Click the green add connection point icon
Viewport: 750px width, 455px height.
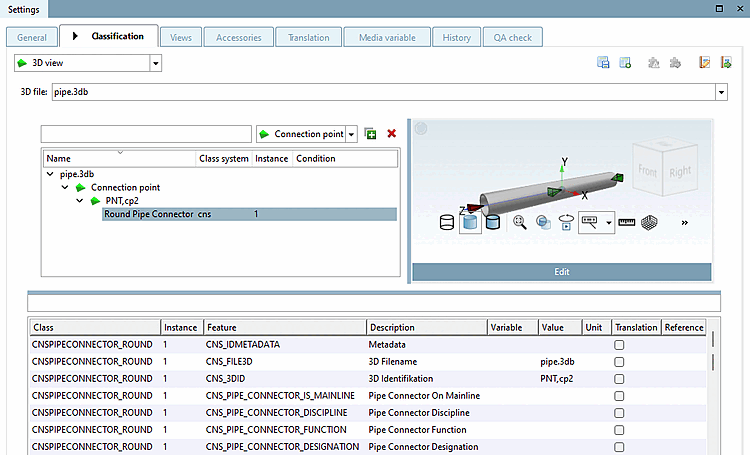[371, 134]
